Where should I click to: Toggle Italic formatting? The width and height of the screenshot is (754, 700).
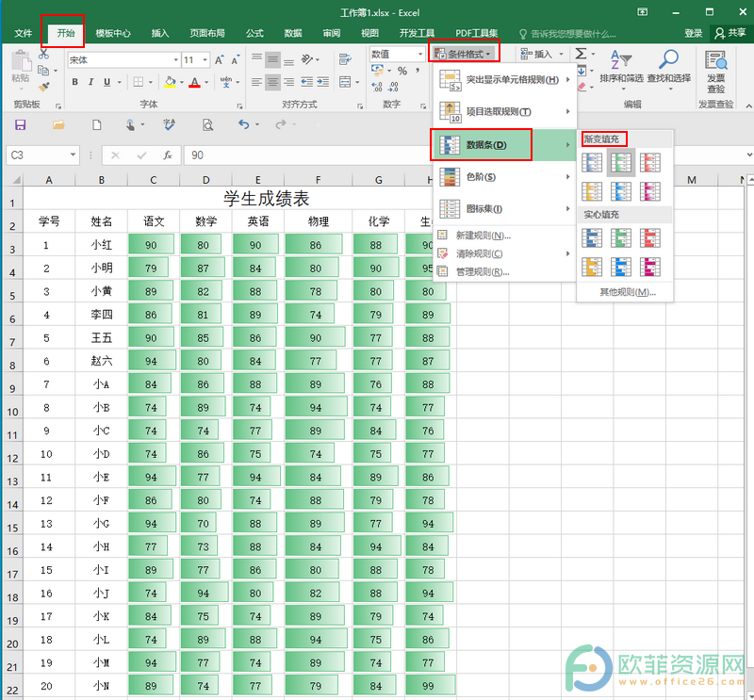coord(90,82)
